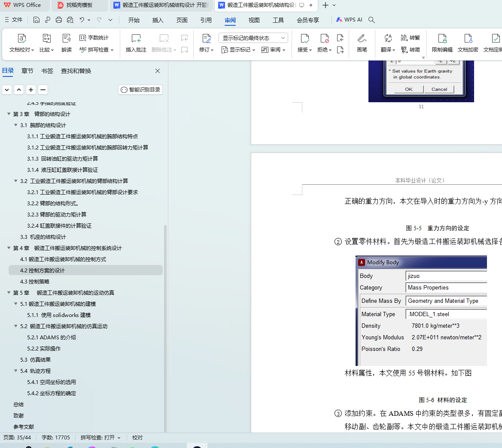Switch to the 引用 ribbon tab
The width and height of the screenshot is (502, 448).
(206, 20)
